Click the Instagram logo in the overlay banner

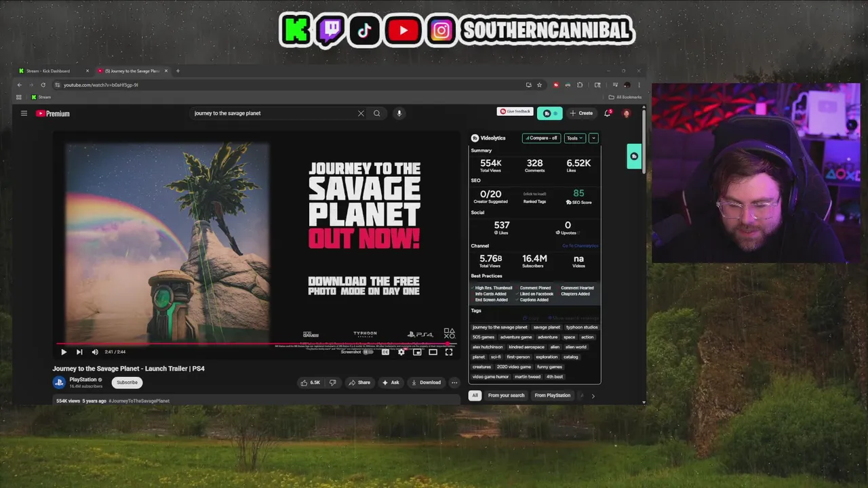[x=441, y=30]
